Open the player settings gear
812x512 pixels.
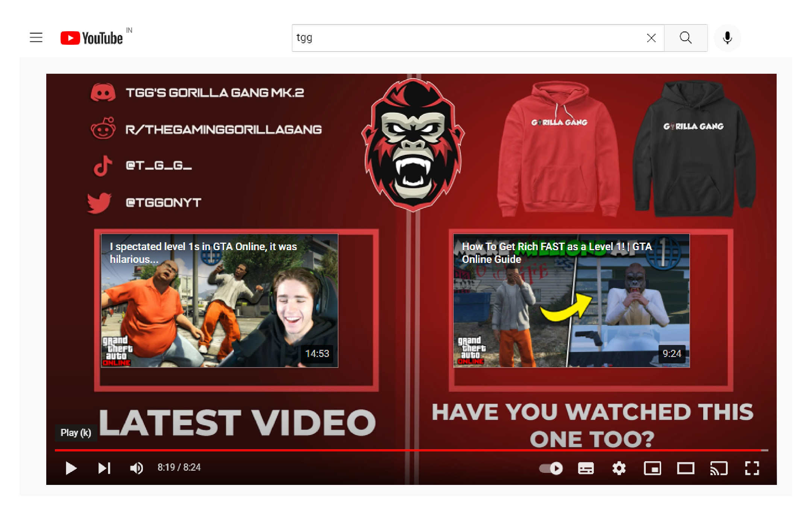pyautogui.click(x=619, y=468)
